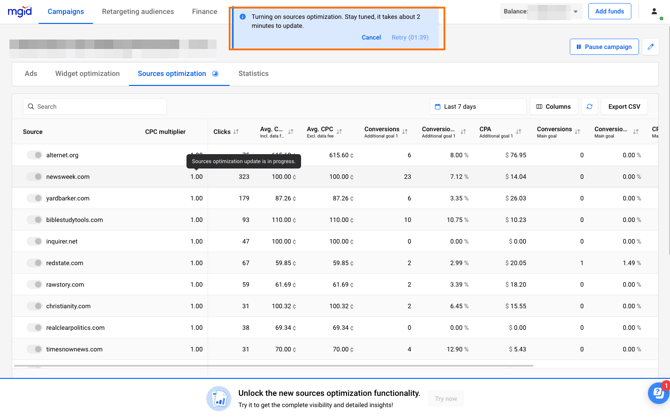This screenshot has width=670, height=417.
Task: Toggle the redstate.com source switch
Action: coord(34,263)
